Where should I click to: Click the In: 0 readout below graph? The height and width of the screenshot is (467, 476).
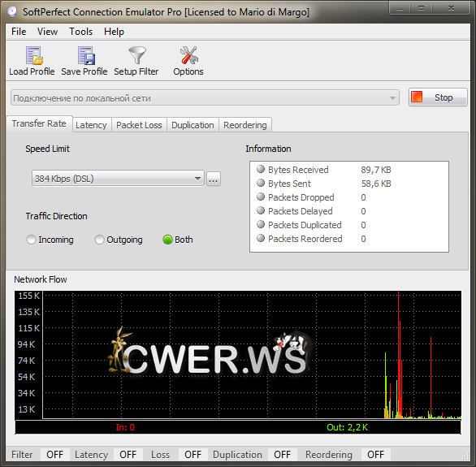(125, 427)
